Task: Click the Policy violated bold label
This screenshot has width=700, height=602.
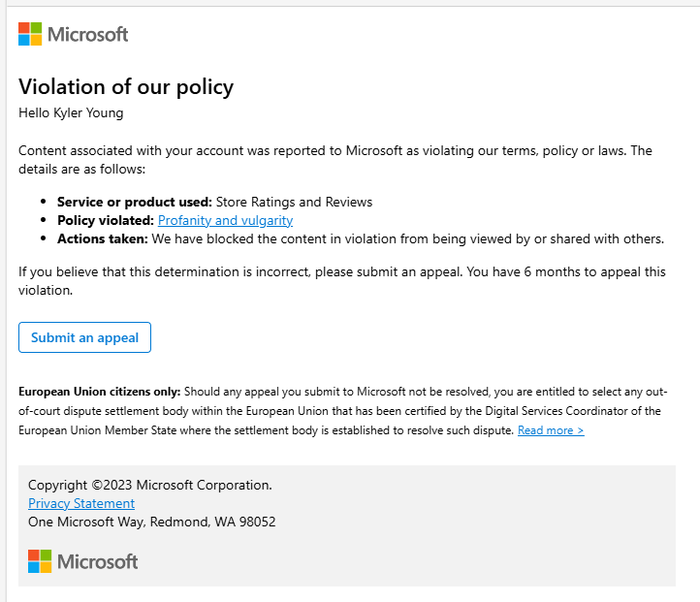Action: (x=105, y=220)
